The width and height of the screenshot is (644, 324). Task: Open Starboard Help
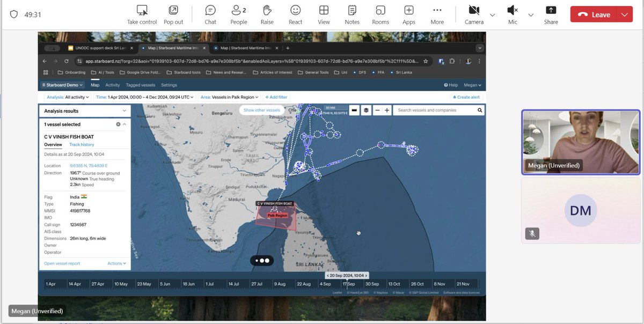pos(451,85)
